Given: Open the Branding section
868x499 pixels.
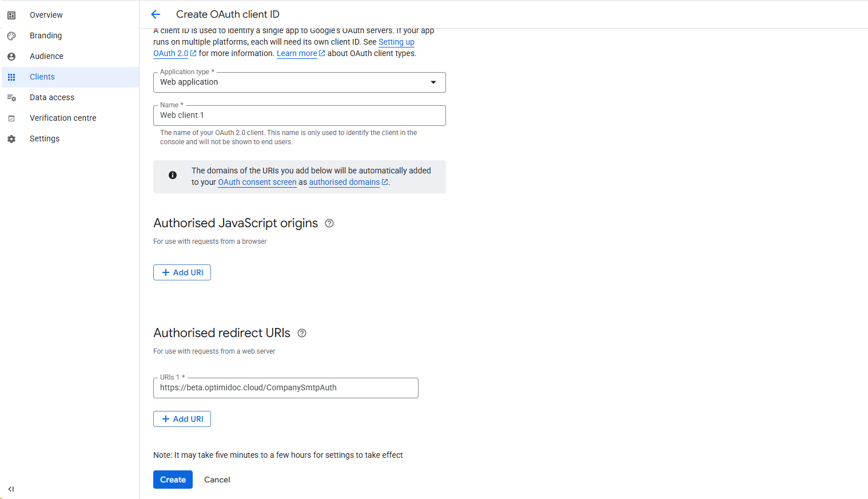Looking at the screenshot, I should tap(46, 36).
